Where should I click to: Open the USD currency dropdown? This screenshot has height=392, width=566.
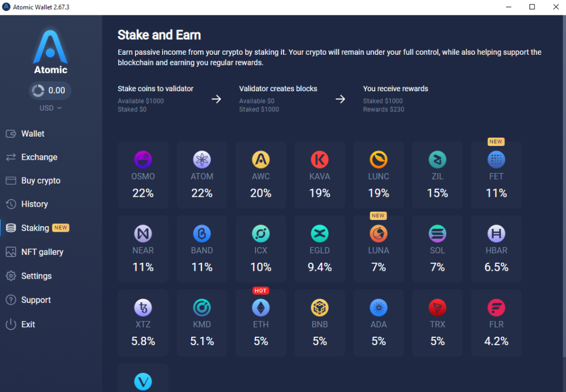pyautogui.click(x=50, y=108)
